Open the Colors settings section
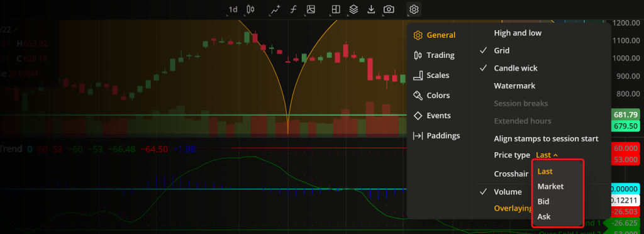Viewport: 644px width, 234px height. pos(431,95)
